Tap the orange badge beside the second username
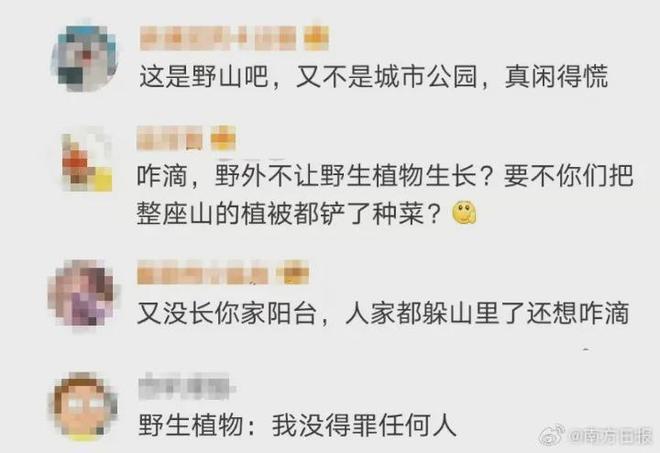 [223, 138]
